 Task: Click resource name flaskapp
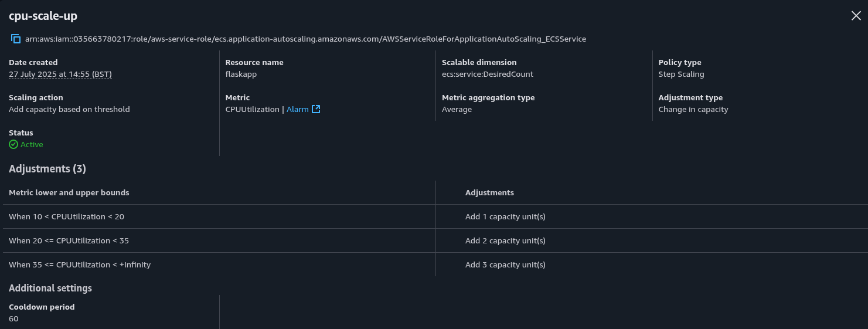[241, 74]
